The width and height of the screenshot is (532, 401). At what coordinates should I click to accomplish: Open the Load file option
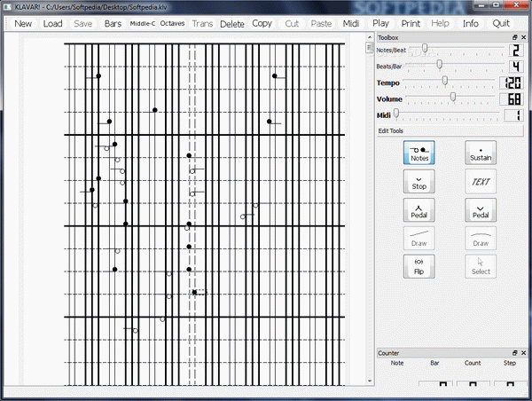pos(52,23)
